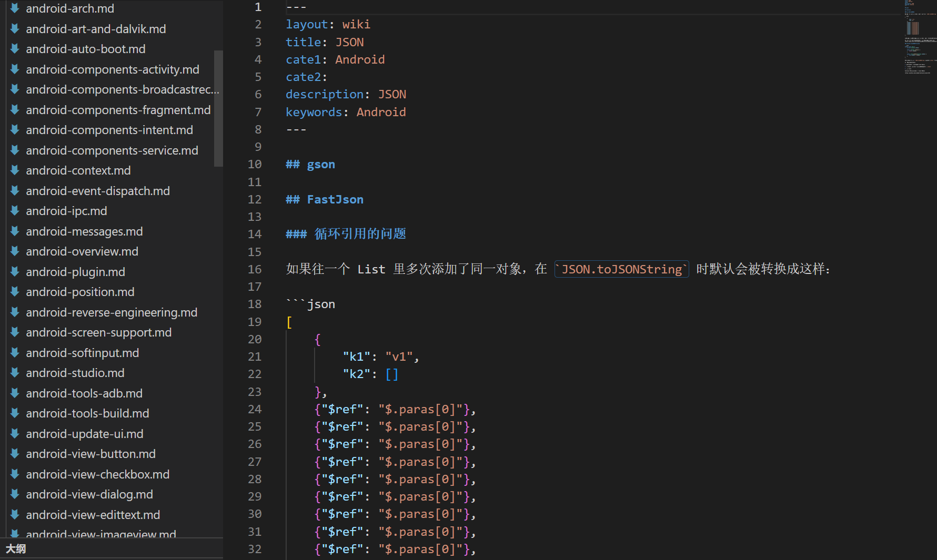The width and height of the screenshot is (937, 560).
Task: Click the editor minimap preview
Action: [x=920, y=37]
